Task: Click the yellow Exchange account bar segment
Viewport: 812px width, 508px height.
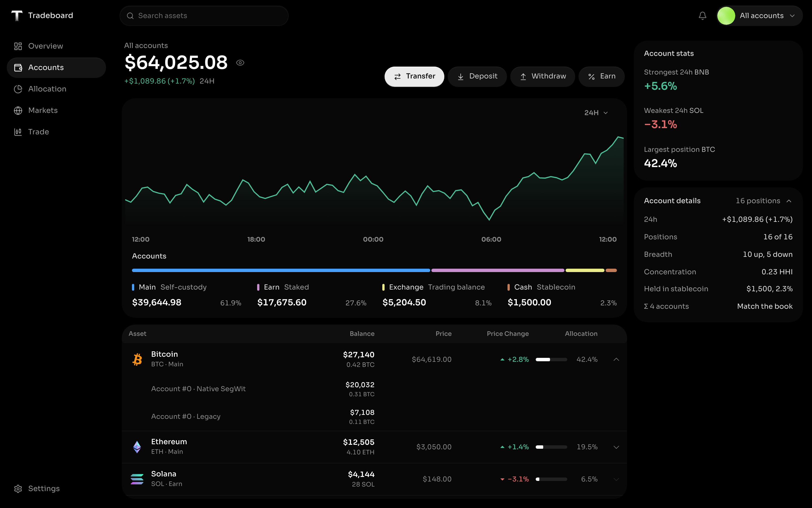Action: point(585,270)
